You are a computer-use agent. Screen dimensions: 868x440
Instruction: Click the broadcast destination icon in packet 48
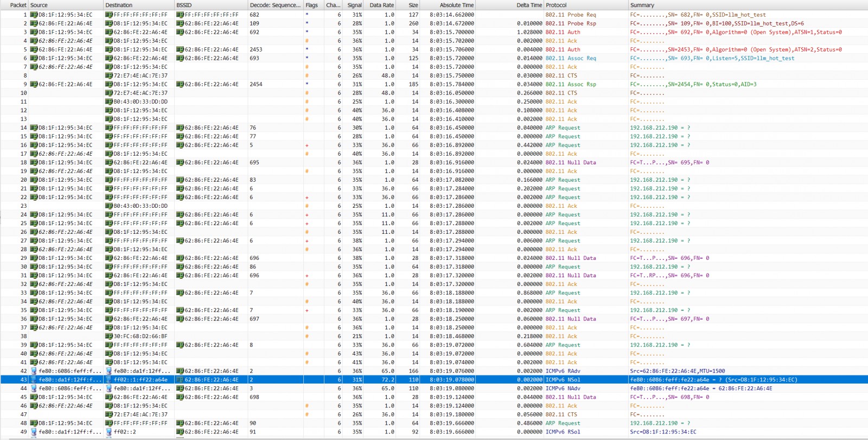pos(109,423)
